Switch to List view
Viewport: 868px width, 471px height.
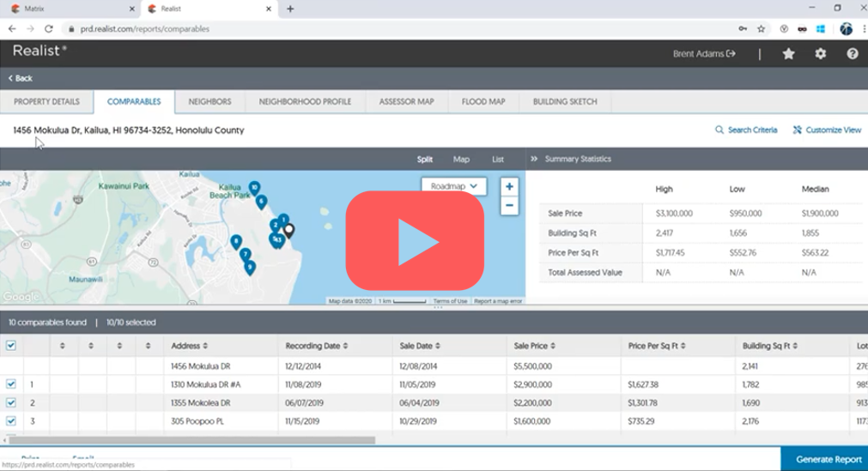[x=498, y=160]
